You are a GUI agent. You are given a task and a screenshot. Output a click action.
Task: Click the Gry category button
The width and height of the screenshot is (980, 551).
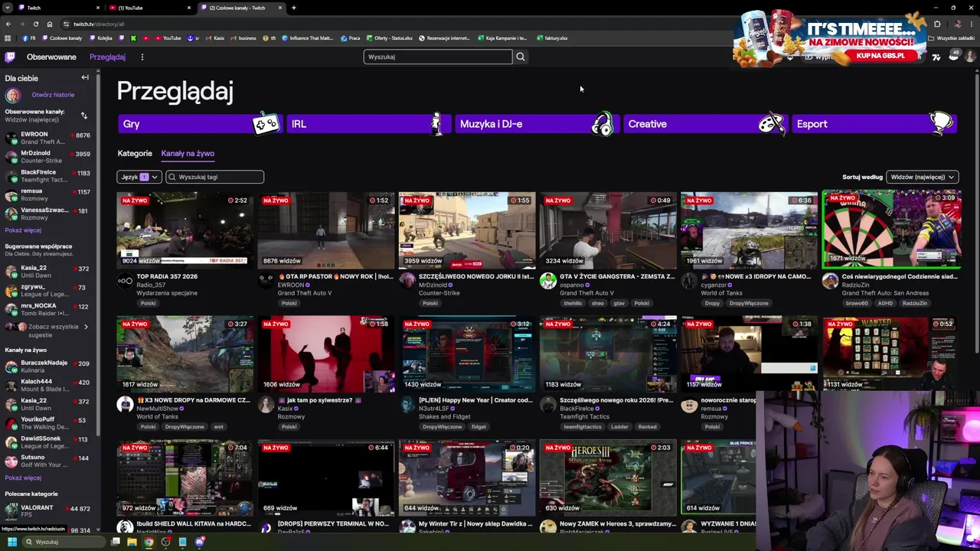201,124
